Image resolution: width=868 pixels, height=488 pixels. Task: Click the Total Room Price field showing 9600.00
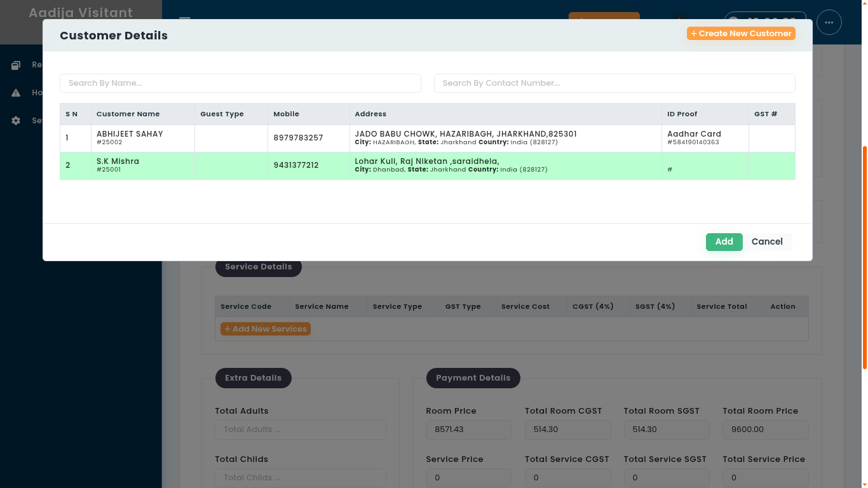(x=765, y=430)
